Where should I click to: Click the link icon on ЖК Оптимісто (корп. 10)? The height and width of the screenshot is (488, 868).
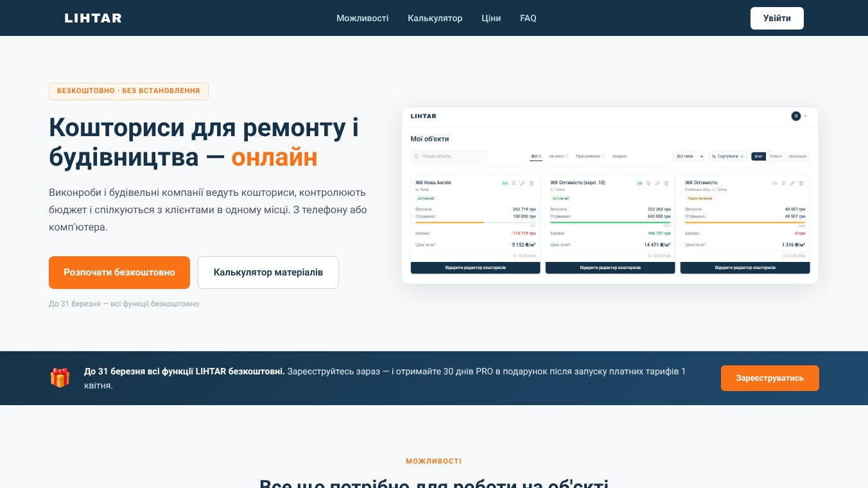pyautogui.click(x=639, y=183)
